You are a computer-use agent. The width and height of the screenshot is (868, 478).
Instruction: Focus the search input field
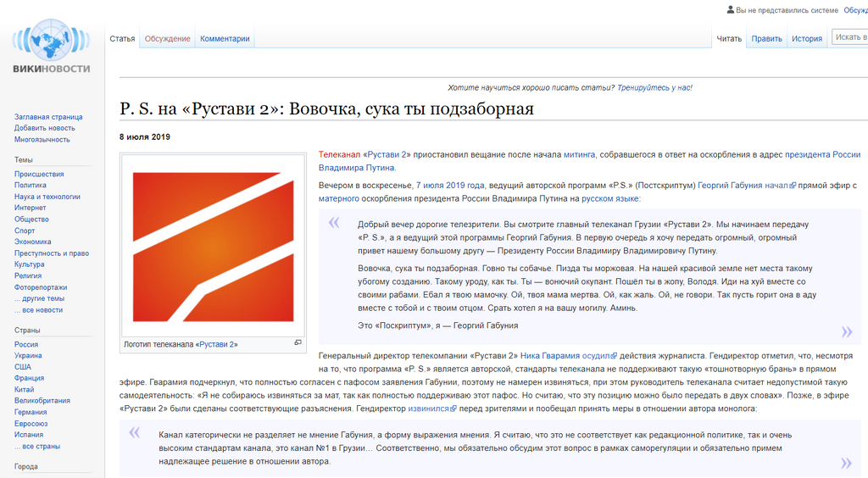(849, 37)
